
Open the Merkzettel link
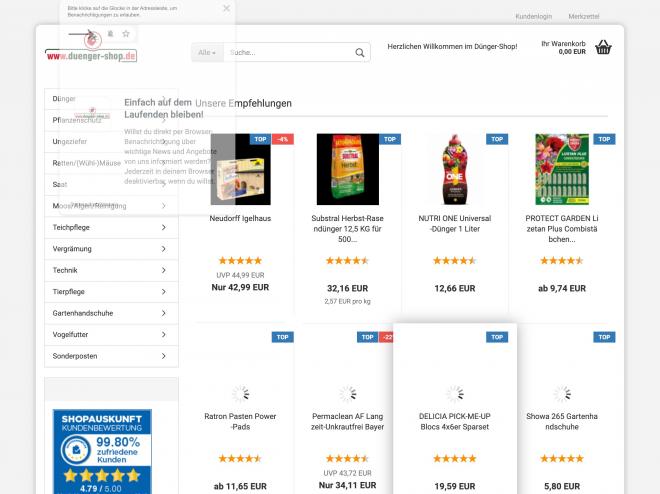583,16
